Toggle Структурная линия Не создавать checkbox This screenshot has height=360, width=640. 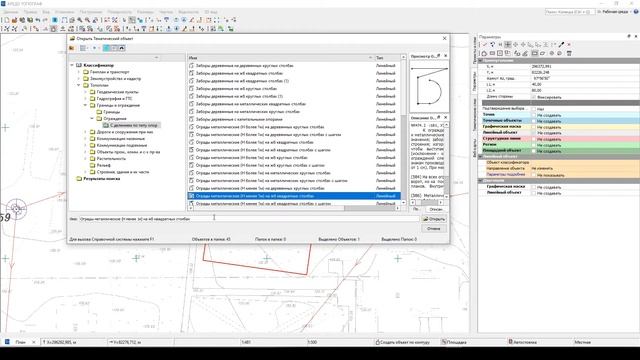(x=533, y=139)
